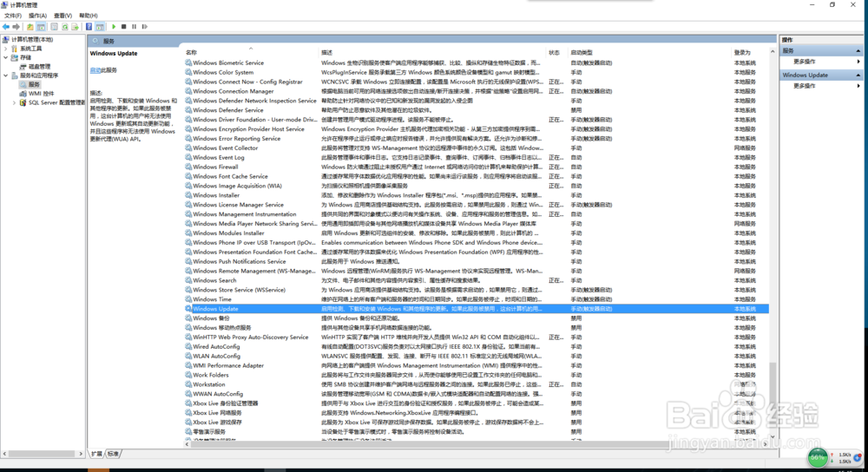Click the forward arrow in the toolbar
868x472 pixels.
point(16,27)
